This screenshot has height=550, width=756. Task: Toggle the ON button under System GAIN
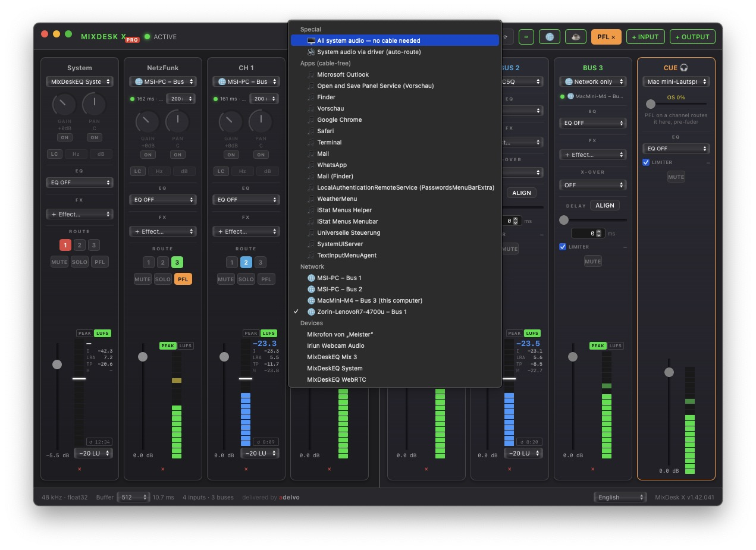(x=64, y=137)
